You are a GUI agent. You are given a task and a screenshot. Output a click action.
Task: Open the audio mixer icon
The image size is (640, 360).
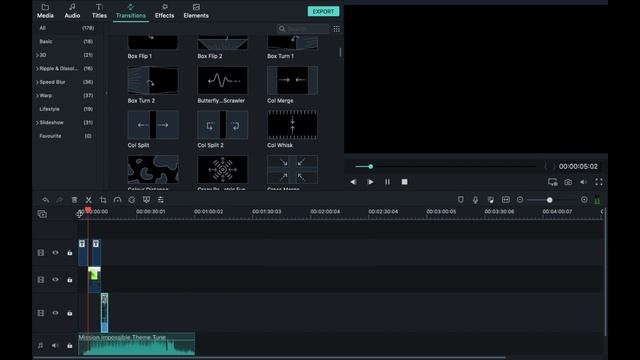coord(491,200)
